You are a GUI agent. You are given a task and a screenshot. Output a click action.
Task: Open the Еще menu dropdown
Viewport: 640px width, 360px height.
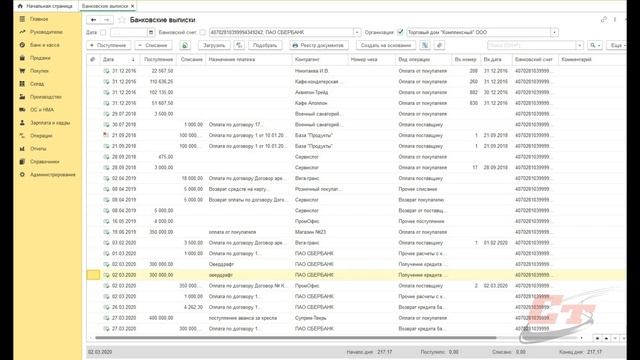[617, 45]
